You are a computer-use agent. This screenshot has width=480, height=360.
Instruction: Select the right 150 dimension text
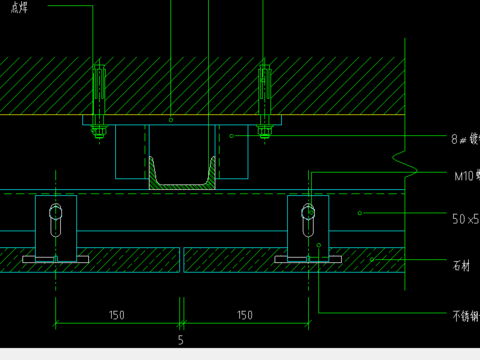pyautogui.click(x=245, y=315)
